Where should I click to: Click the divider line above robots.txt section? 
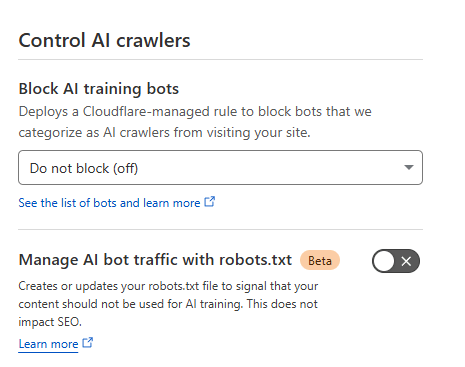click(x=220, y=229)
